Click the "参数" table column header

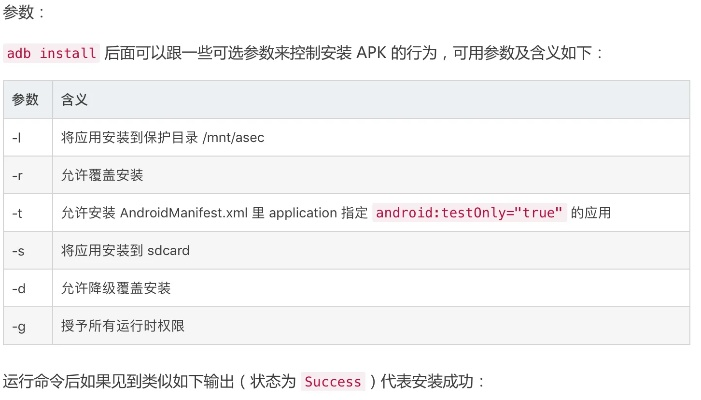26,100
